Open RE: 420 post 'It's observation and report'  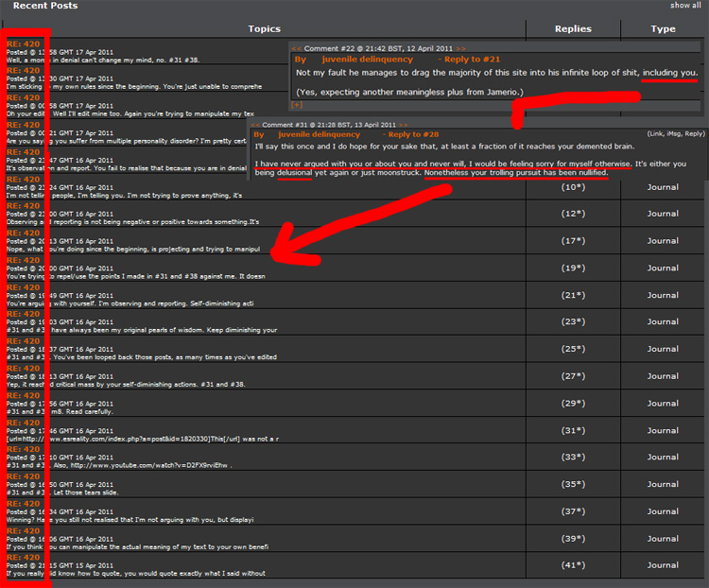click(24, 152)
